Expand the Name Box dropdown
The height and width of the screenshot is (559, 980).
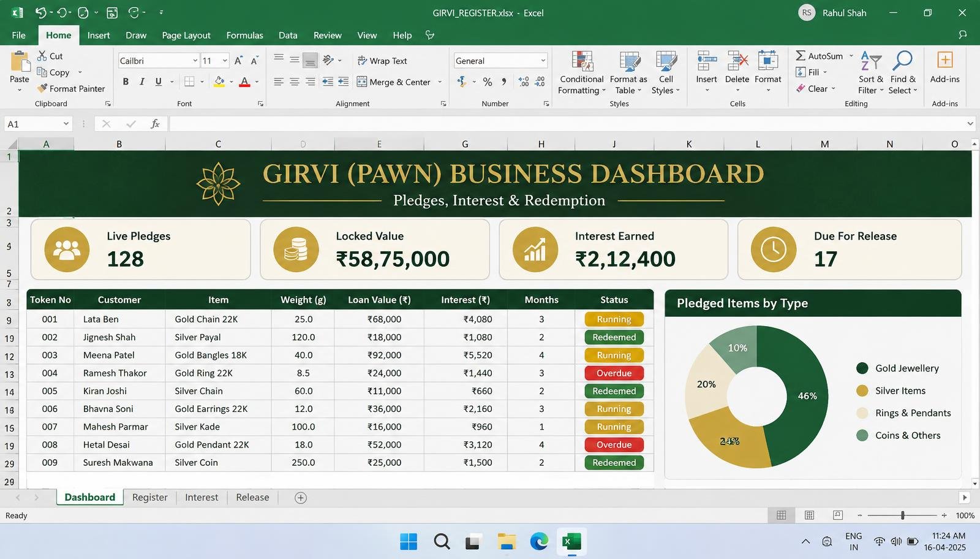coord(66,124)
